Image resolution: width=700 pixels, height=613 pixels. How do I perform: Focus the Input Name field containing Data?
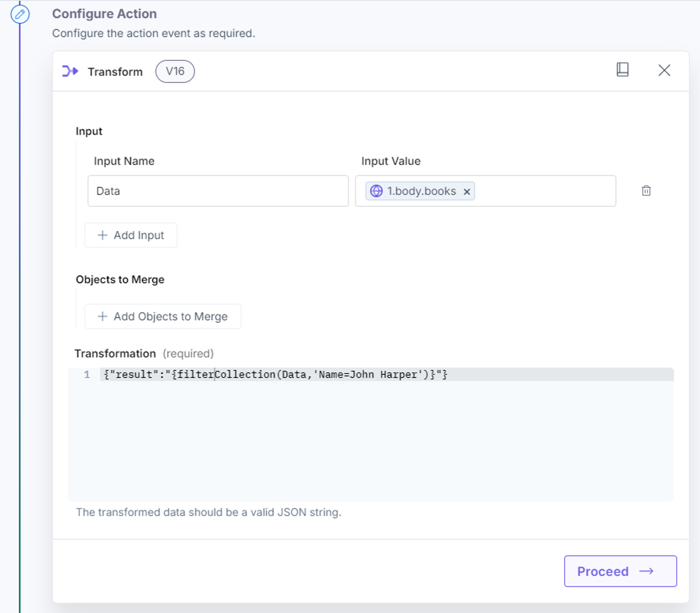coord(218,191)
